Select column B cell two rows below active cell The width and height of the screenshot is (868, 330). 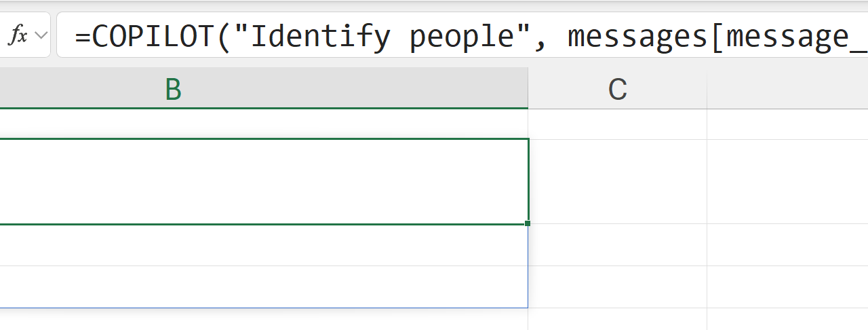(x=263, y=287)
